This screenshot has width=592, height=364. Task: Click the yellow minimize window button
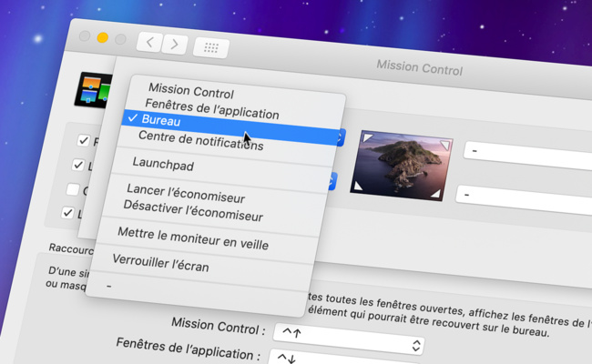point(103,37)
